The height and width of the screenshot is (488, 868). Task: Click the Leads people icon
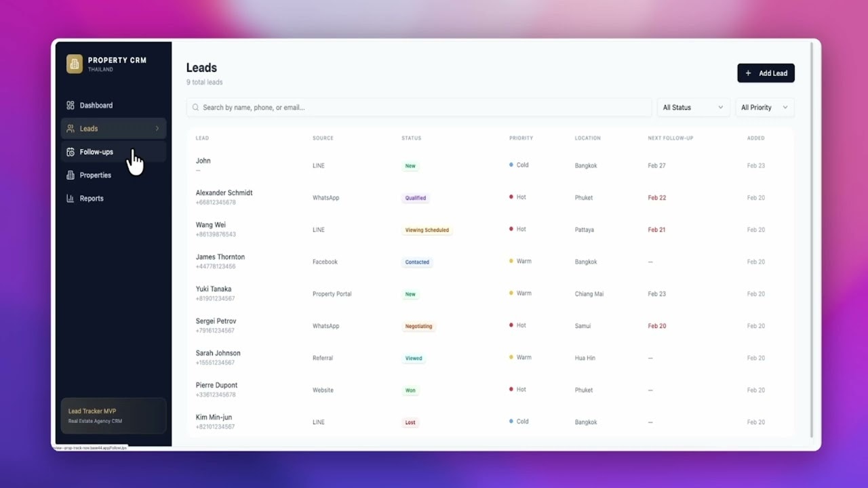pos(71,128)
